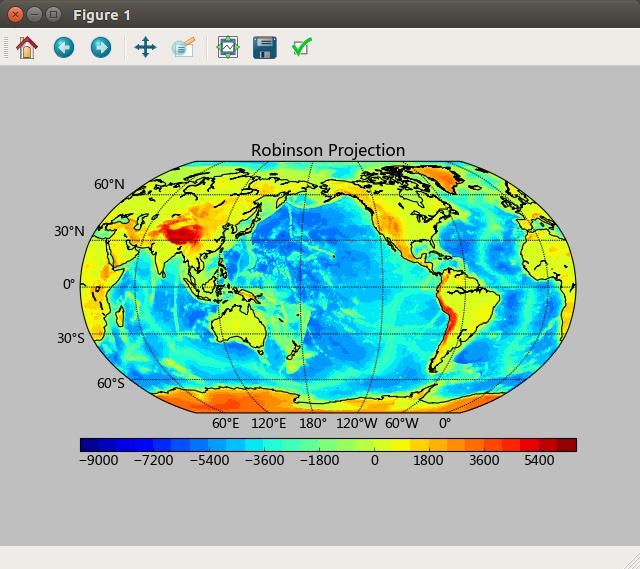
Task: Click the −9000 colorbar tick label
Action: pos(97,460)
